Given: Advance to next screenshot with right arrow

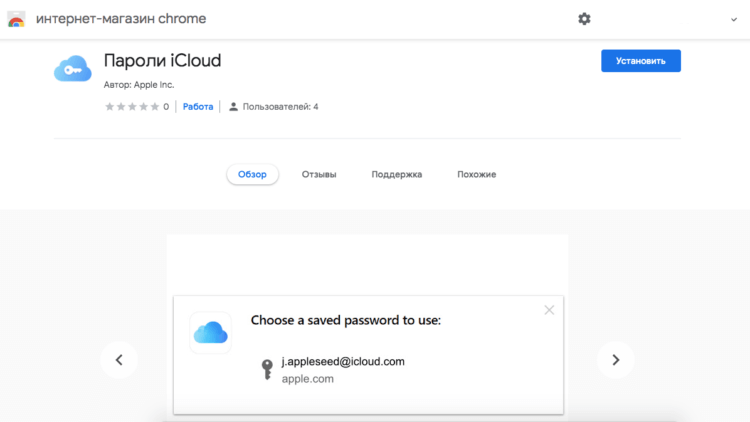Looking at the screenshot, I should click(615, 360).
